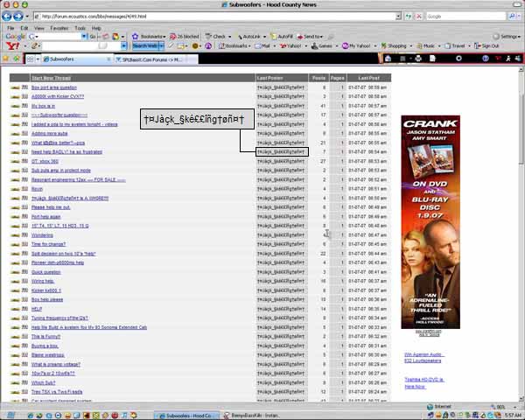525x420 pixels.
Task: Click the Quick Tabs grid icon
Action: click(30, 59)
